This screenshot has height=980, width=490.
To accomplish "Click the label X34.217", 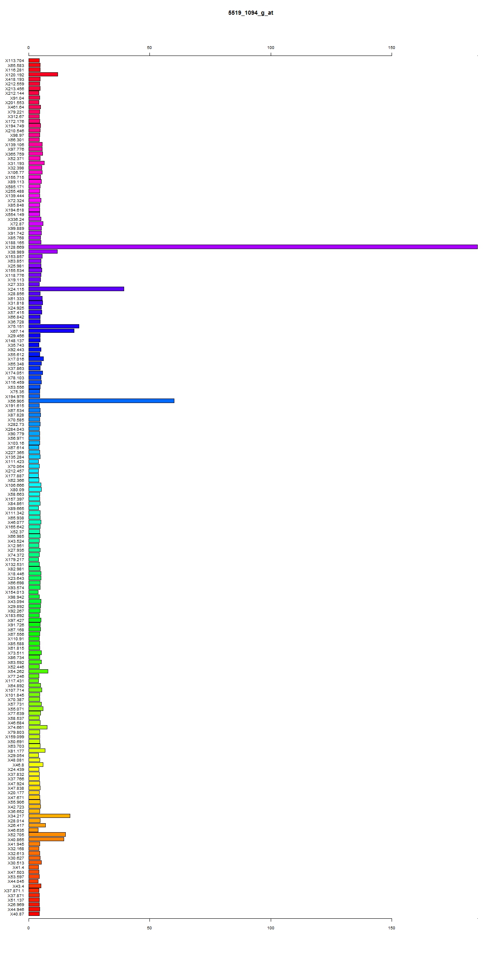I will (16, 816).
